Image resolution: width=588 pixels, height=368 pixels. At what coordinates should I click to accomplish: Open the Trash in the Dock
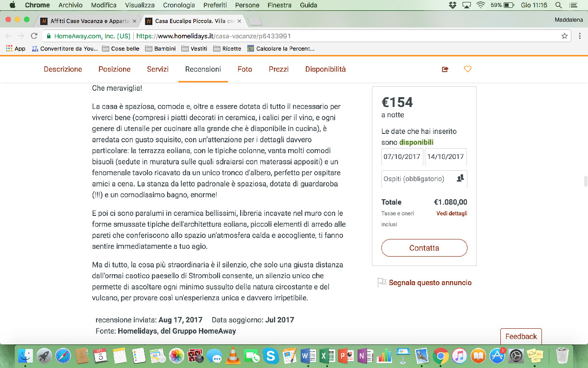(x=562, y=355)
